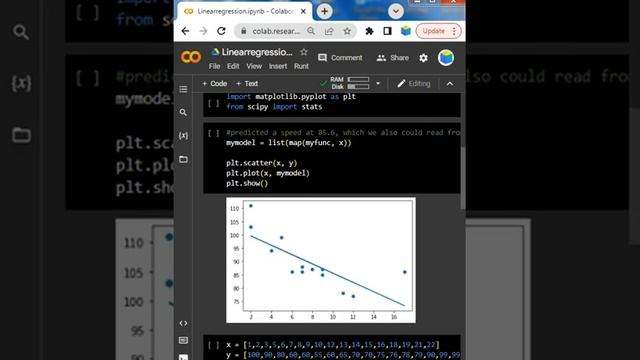The width and height of the screenshot is (640, 360).
Task: Click the scatter plot output image
Action: tap(321, 260)
